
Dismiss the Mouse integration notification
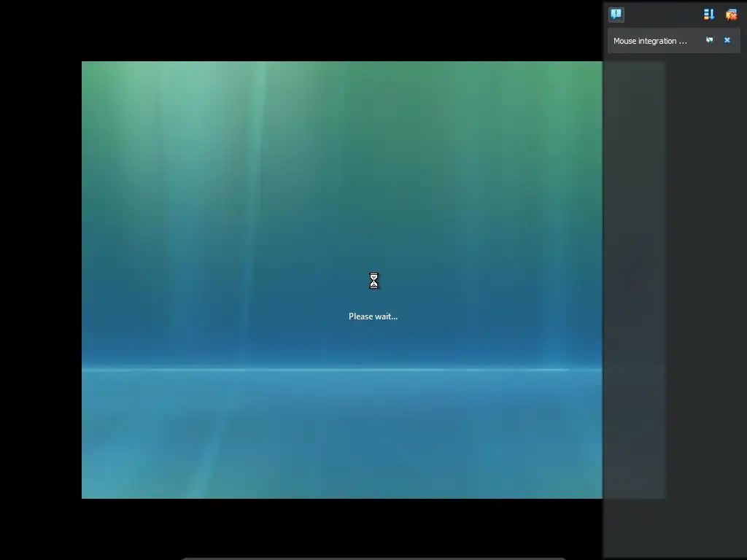727,41
